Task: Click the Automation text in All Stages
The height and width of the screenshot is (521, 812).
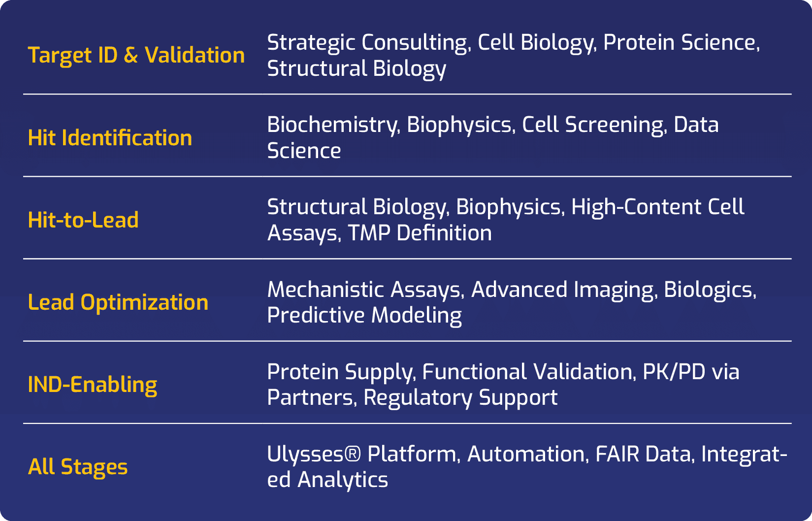Action: [525, 454]
